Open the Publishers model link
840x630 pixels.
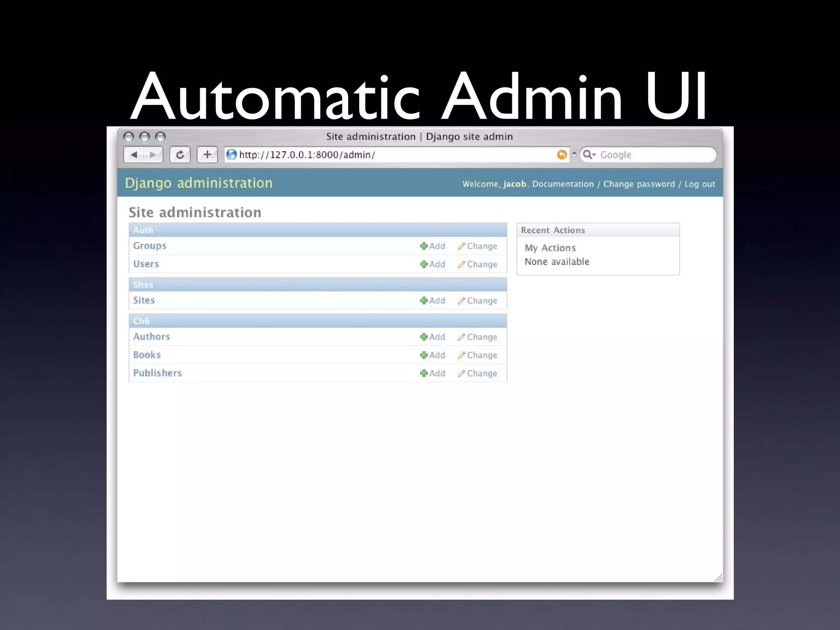pos(157,373)
